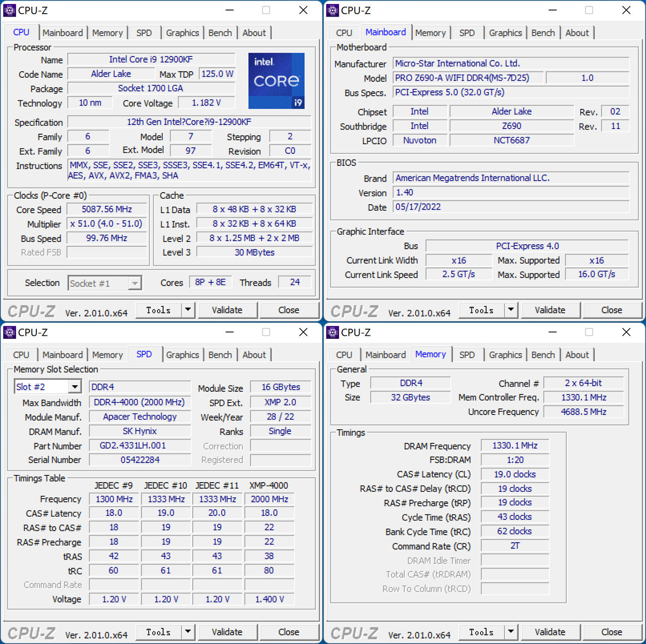This screenshot has height=644, width=646.
Task: Click the Tools button in the SPD window
Action: tap(158, 632)
